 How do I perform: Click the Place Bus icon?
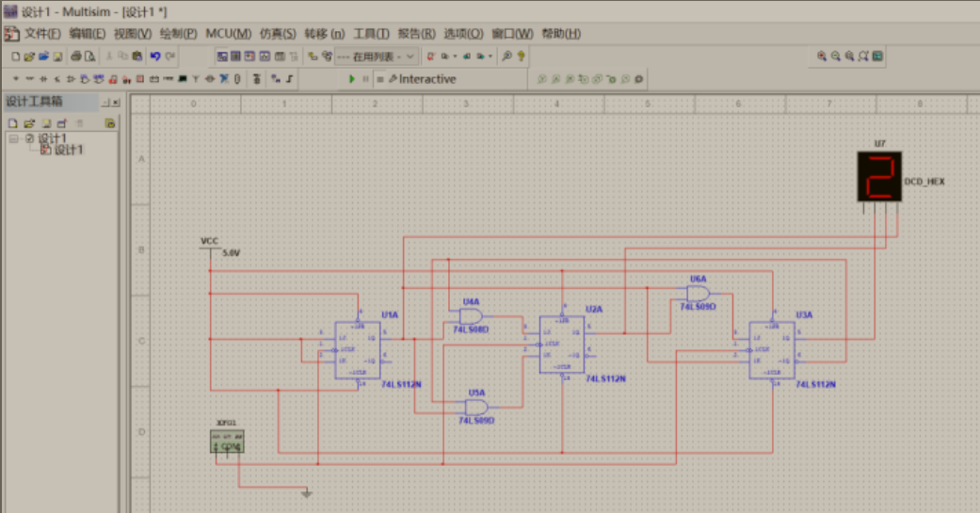point(289,79)
